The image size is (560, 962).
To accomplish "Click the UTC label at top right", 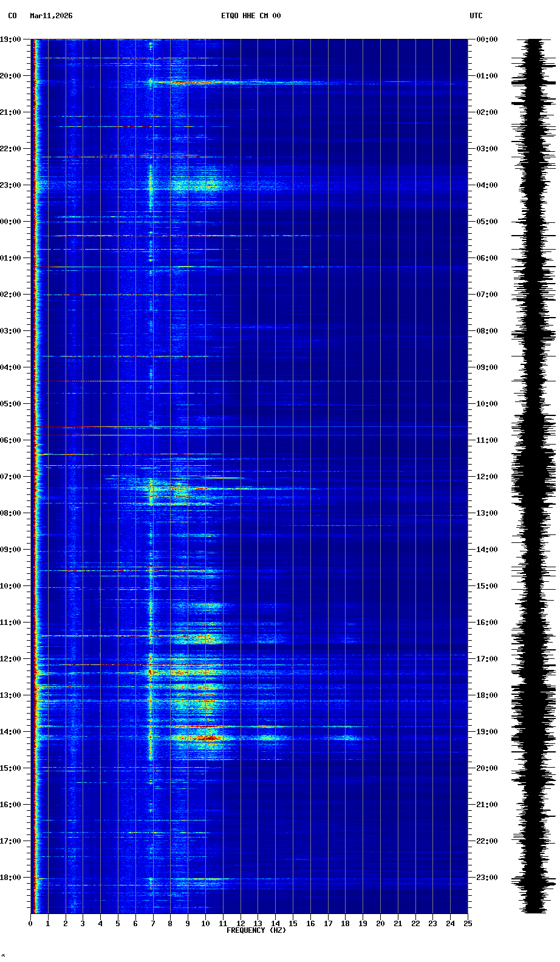I will click(x=476, y=16).
